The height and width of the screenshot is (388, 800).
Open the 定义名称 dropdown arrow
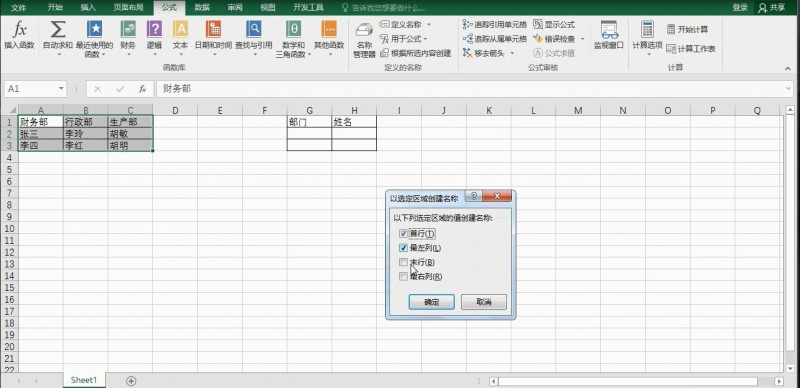(429, 25)
